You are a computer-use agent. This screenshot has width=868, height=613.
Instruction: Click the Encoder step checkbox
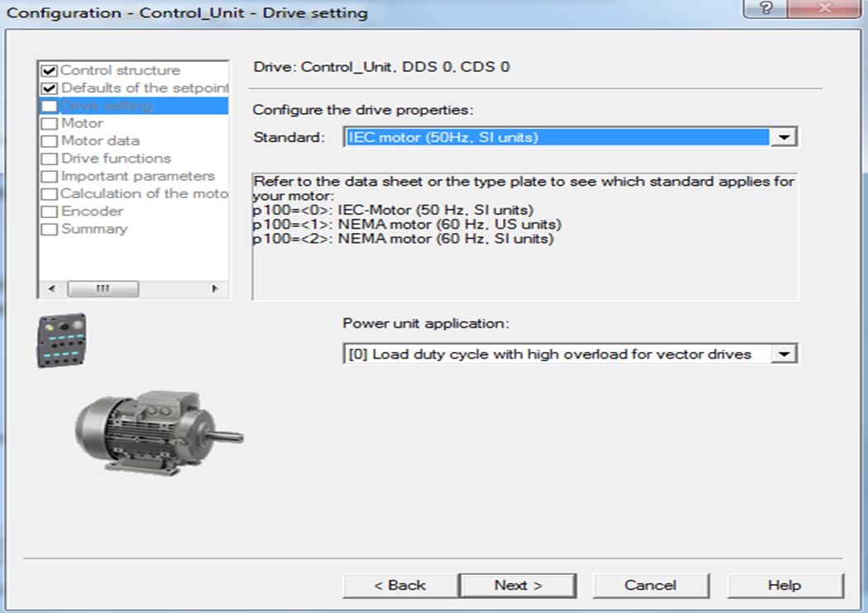tap(50, 212)
